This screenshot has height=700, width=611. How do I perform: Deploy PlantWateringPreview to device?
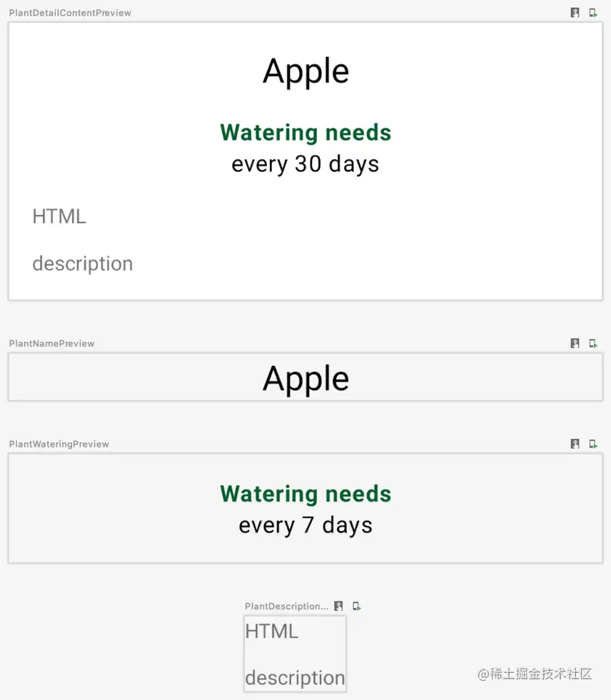(x=592, y=444)
